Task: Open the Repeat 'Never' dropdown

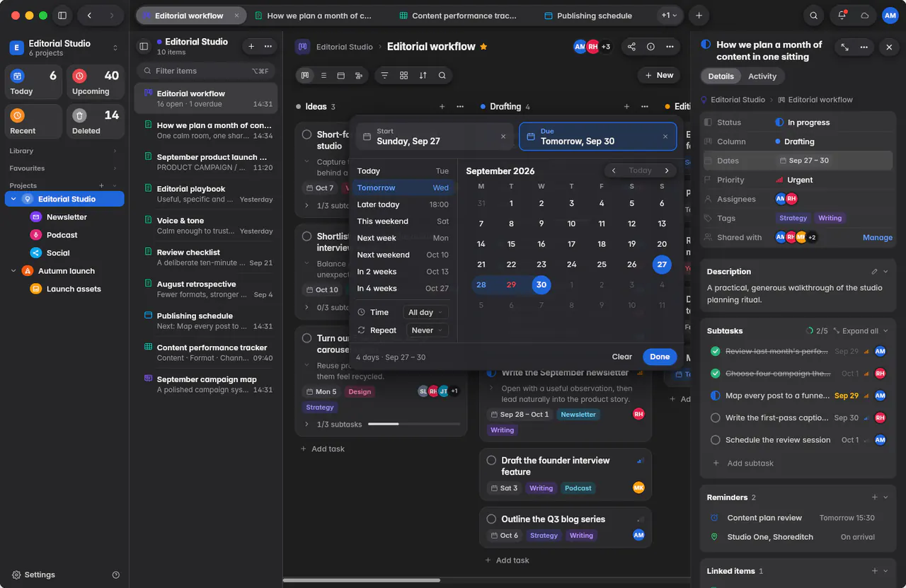Action: (427, 330)
